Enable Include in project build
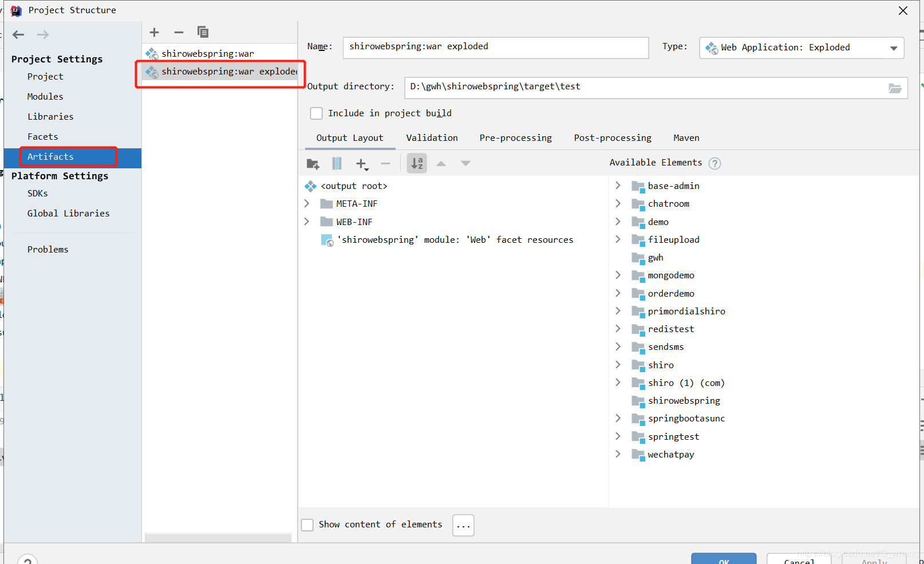 click(316, 113)
